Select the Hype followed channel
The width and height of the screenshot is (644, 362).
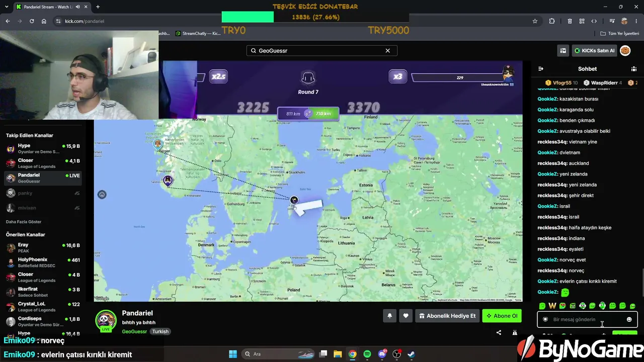pyautogui.click(x=43, y=148)
